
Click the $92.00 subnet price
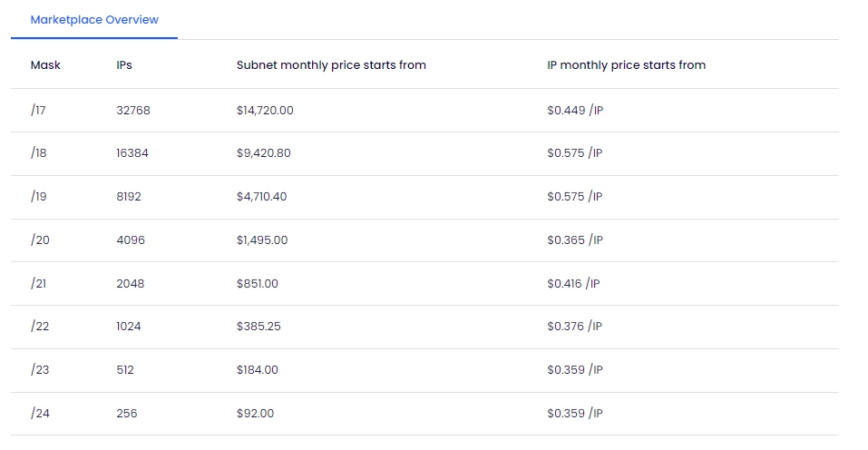tap(255, 414)
